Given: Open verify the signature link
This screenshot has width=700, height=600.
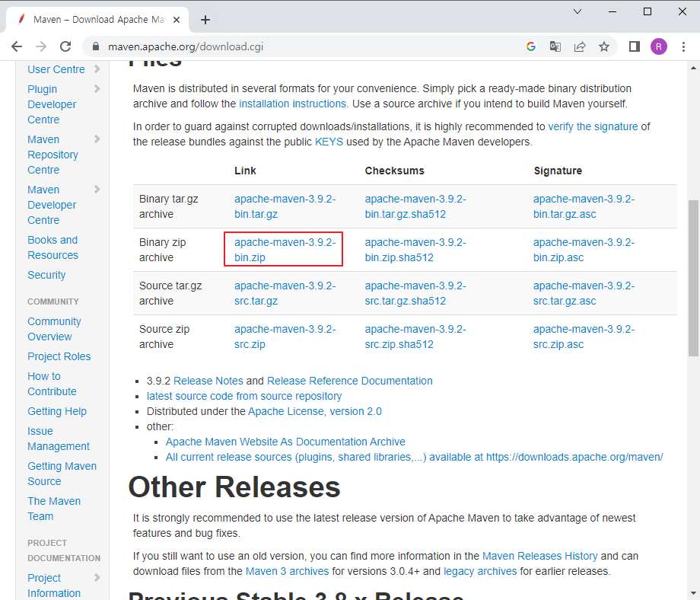Looking at the screenshot, I should 593,126.
